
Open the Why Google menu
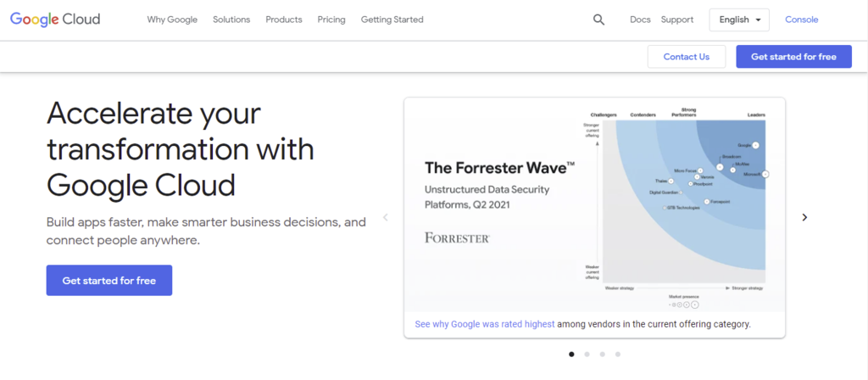click(x=173, y=20)
